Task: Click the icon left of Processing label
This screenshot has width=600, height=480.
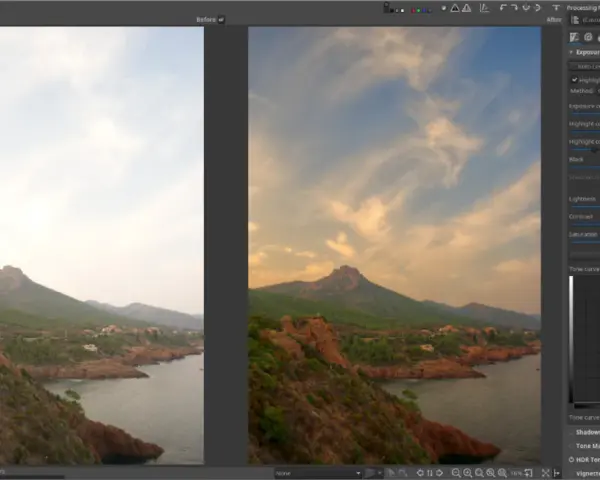Action: [x=556, y=8]
